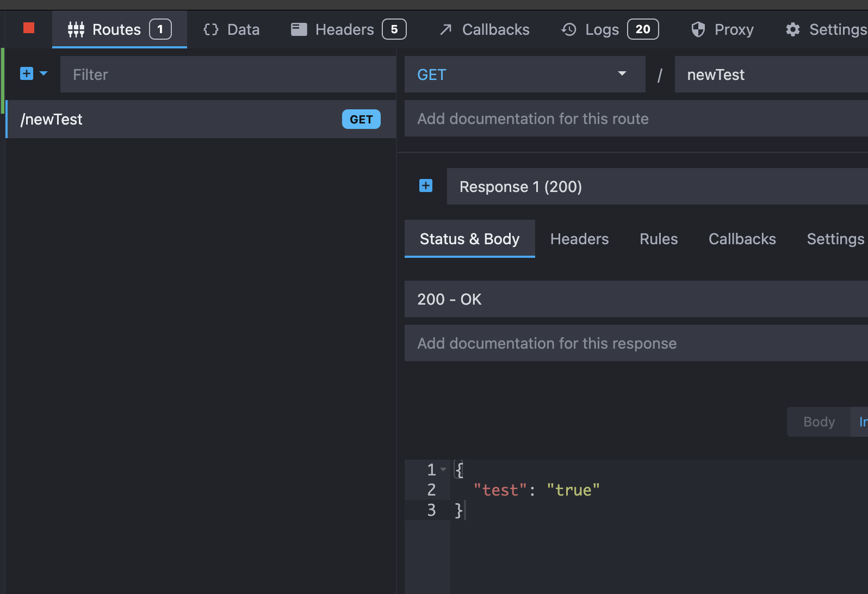Click the Proxy shield icon
The width and height of the screenshot is (868, 594).
click(698, 29)
